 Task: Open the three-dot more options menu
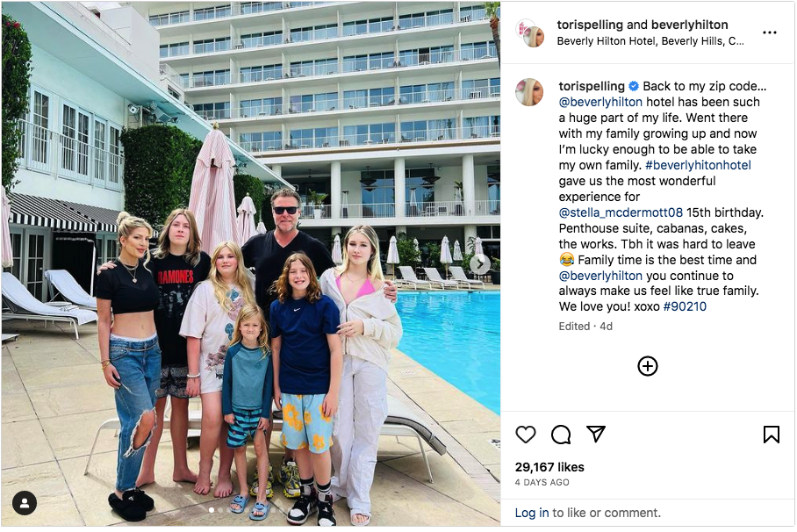(770, 32)
